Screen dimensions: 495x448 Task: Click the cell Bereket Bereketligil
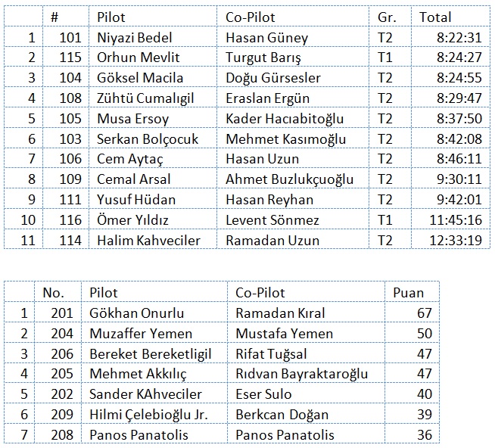coord(151,354)
